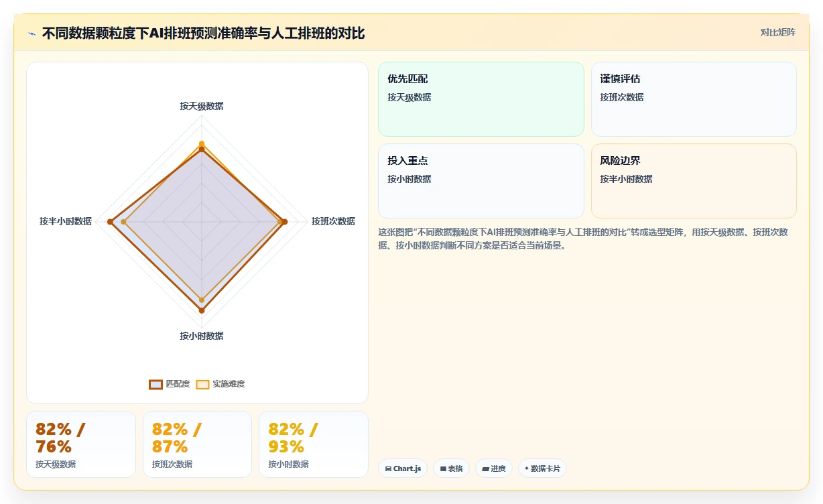
Task: Click the 按班次数据 radar axis label
Action: click(333, 221)
